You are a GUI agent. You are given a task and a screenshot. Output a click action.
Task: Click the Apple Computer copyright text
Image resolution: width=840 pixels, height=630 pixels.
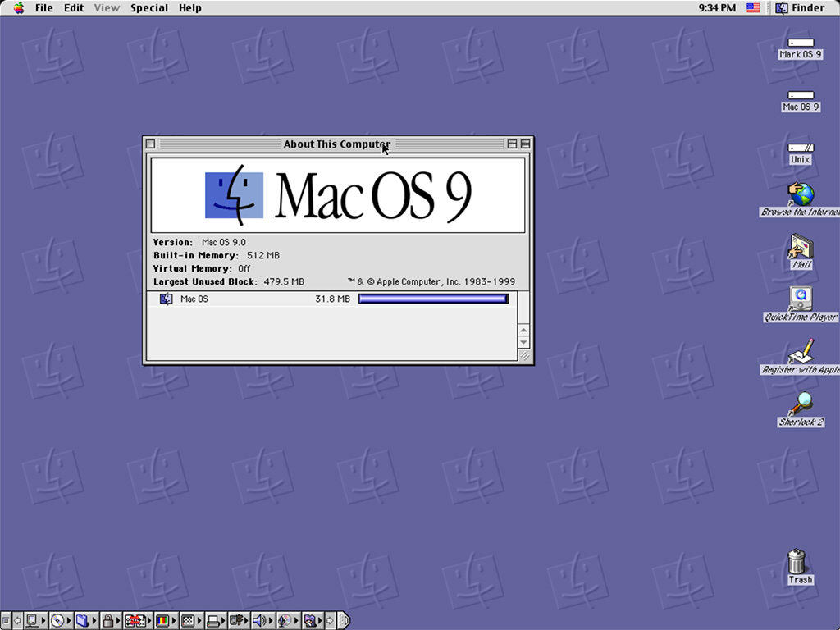[431, 282]
